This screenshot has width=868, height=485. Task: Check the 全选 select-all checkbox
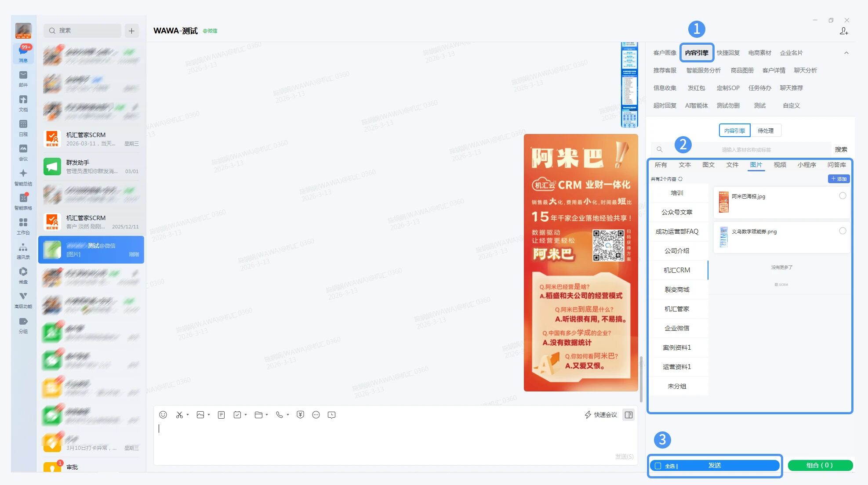[x=658, y=466]
